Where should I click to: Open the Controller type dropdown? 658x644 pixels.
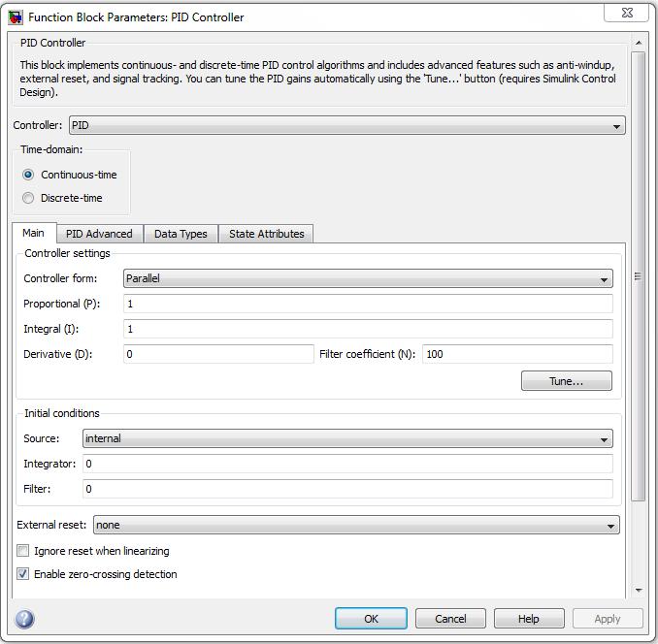347,125
